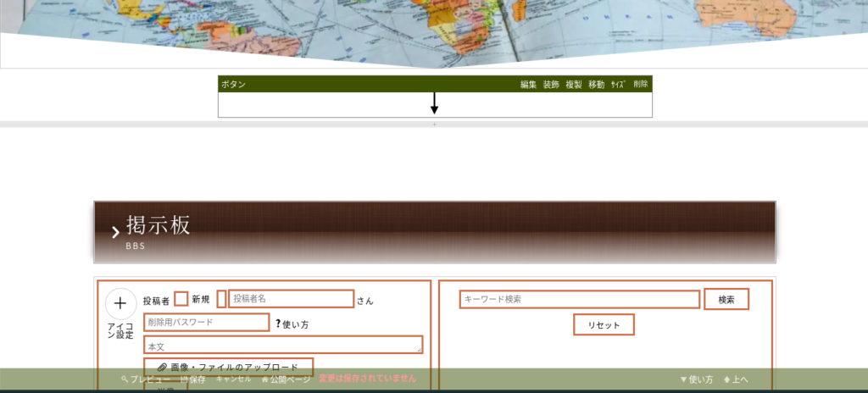Click 保存 in the bottom toolbar
The width and height of the screenshot is (868, 393).
tap(193, 379)
